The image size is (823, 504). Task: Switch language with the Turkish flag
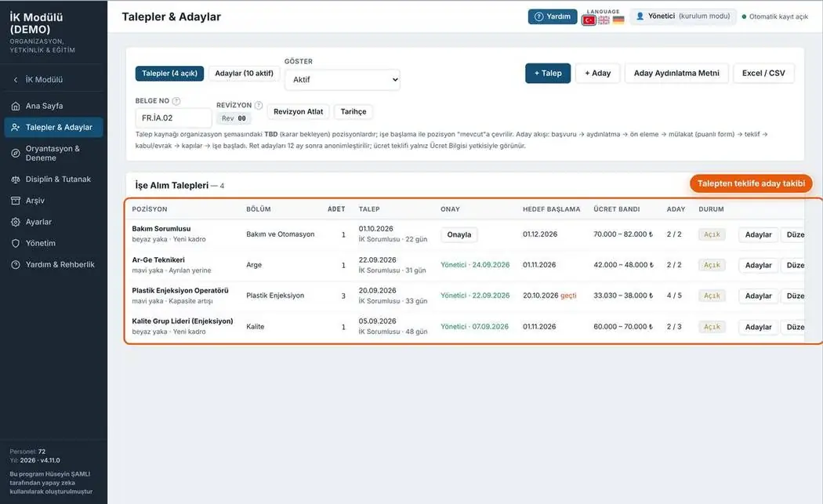click(589, 20)
